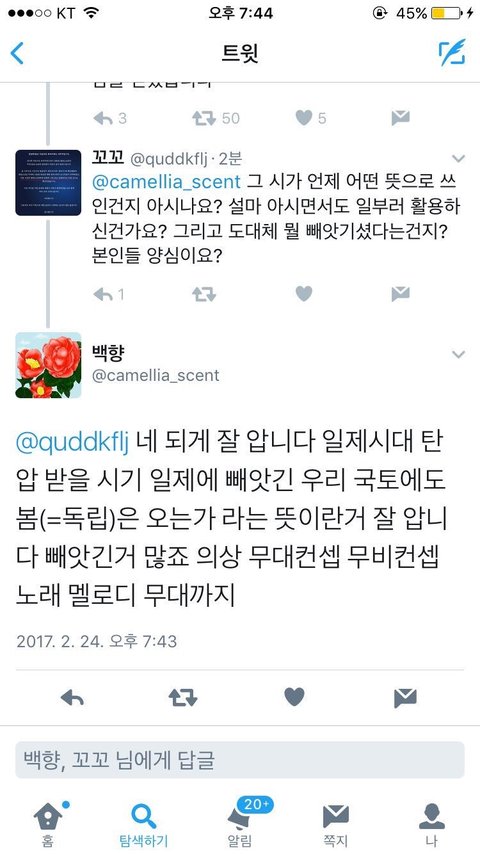Switch to the 홈 tab
The height and width of the screenshot is (854, 480).
tap(48, 823)
